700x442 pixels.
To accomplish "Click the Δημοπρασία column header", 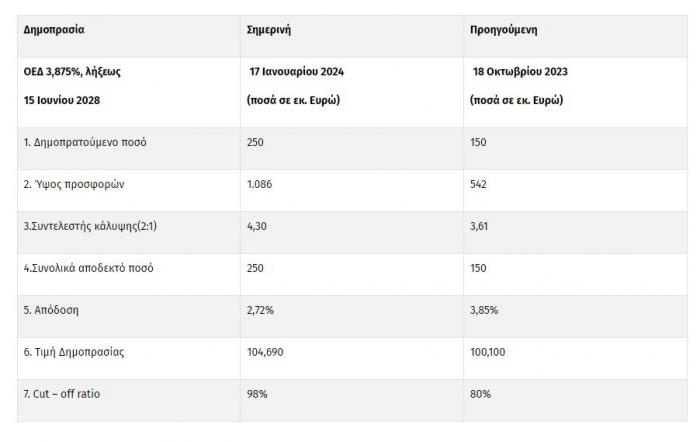I will (54, 30).
